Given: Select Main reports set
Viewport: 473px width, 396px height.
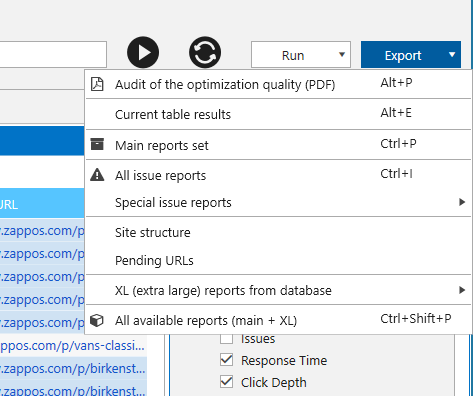Looking at the screenshot, I should (x=278, y=145).
